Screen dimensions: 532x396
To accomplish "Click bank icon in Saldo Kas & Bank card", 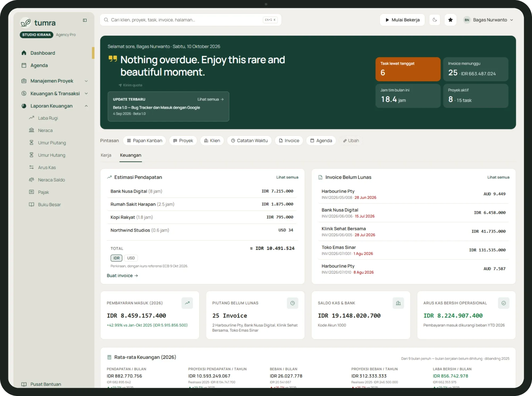I will coord(398,303).
